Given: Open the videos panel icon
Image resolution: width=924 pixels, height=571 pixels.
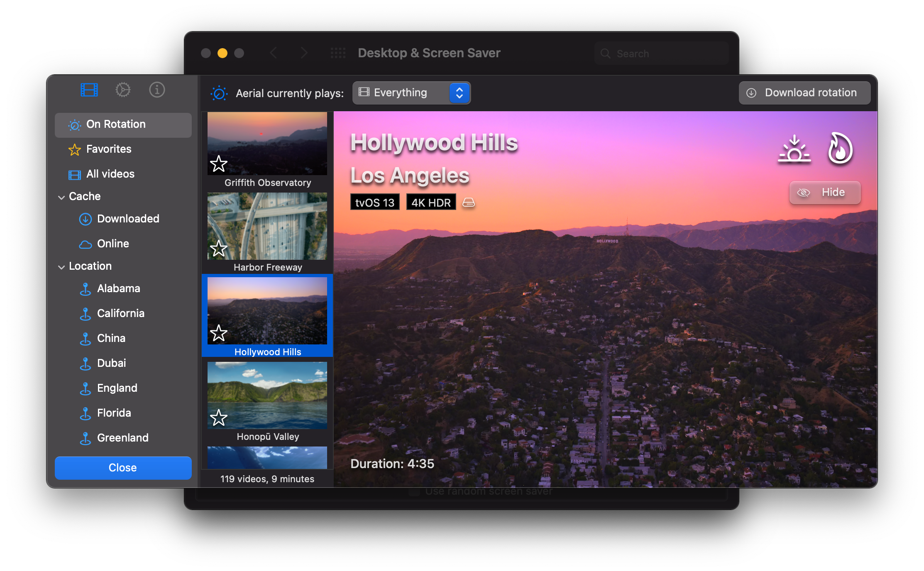Looking at the screenshot, I should point(88,89).
